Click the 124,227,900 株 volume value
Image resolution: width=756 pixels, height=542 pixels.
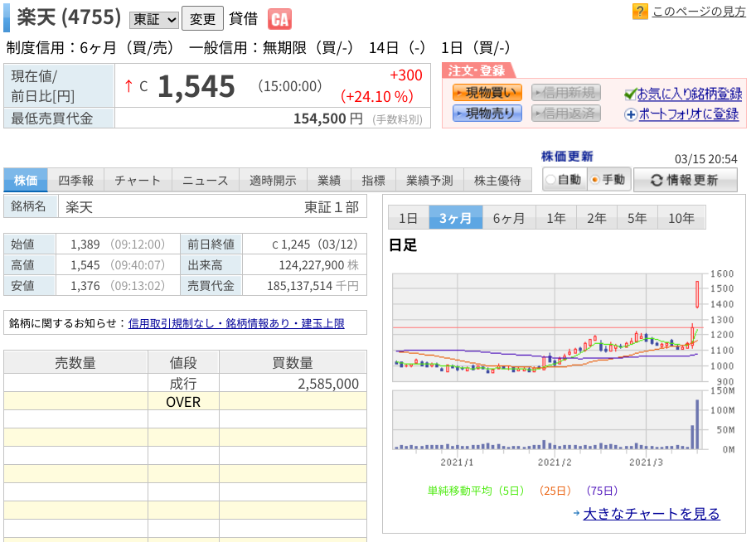tap(318, 264)
